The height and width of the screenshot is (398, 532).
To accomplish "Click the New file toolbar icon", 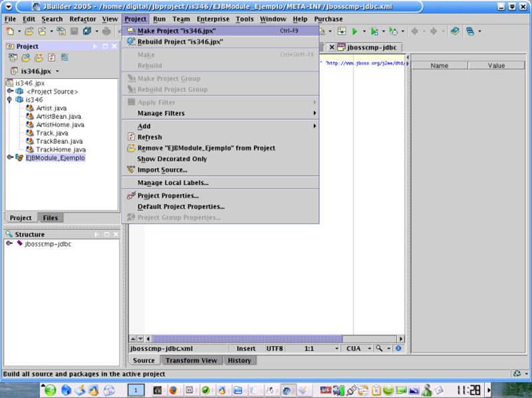I will pos(11,31).
